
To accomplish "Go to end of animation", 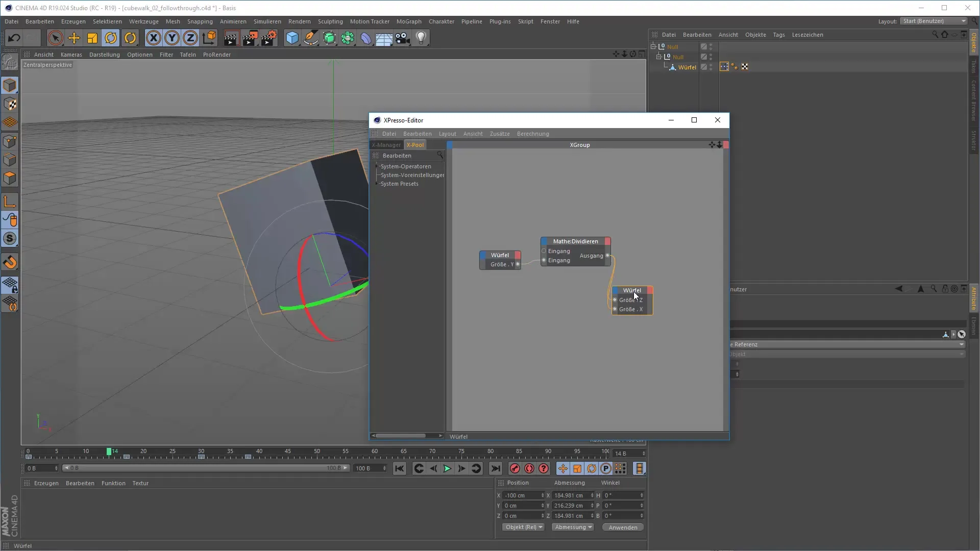I will (x=495, y=468).
